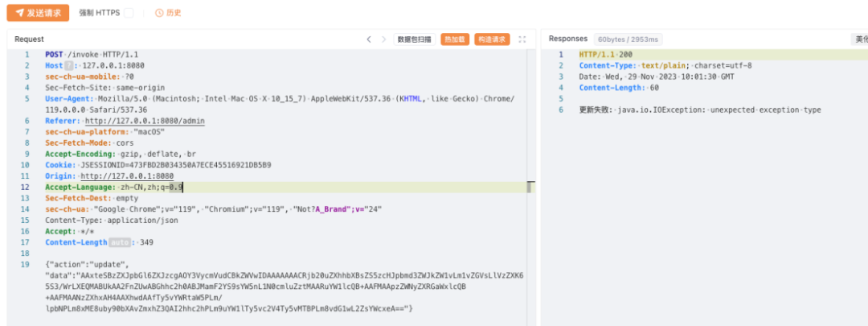Image resolution: width=868 pixels, height=326 pixels.
Task: Click the Request editor scrollbar marker
Action: (529, 188)
